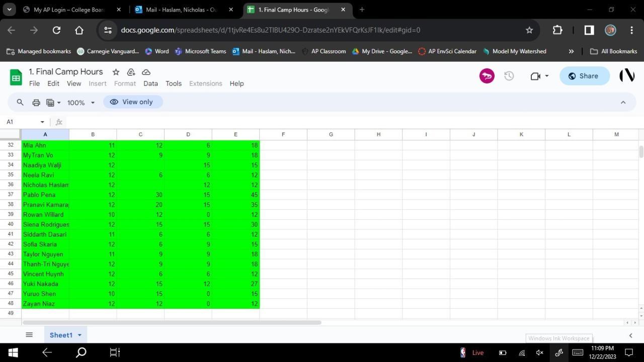The height and width of the screenshot is (362, 644).
Task: Expand the Name Box dropdown arrow
Action: point(42,122)
